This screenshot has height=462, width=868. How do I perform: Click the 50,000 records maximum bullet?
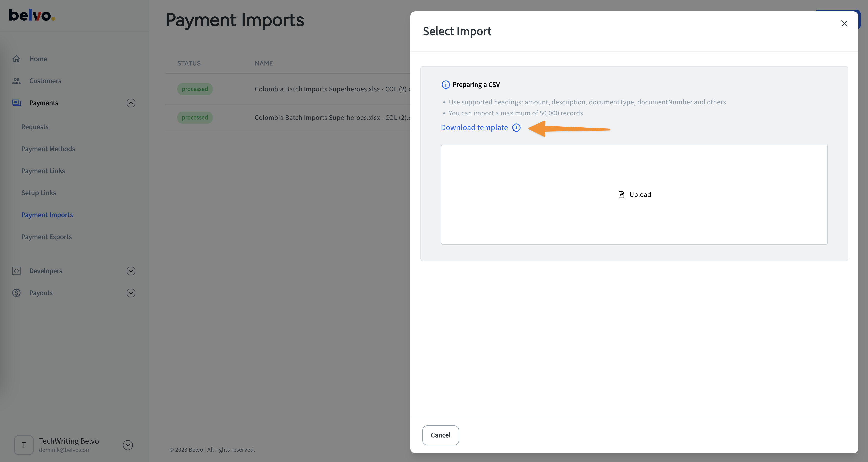click(x=516, y=113)
